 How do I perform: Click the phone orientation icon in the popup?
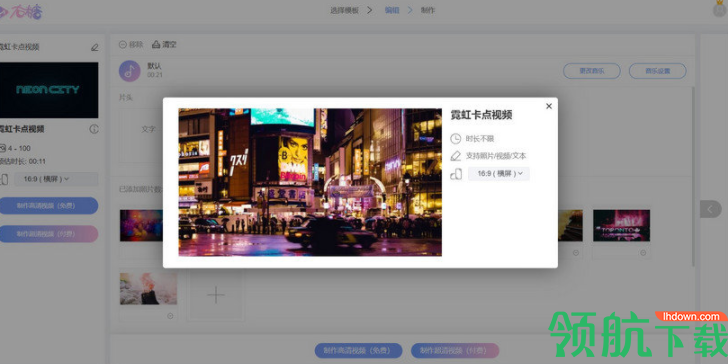coord(456,174)
